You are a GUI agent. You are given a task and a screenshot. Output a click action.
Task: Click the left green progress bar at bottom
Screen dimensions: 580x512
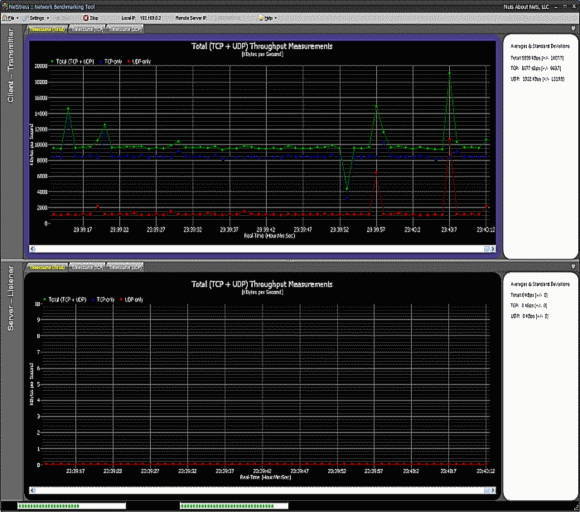71,506
